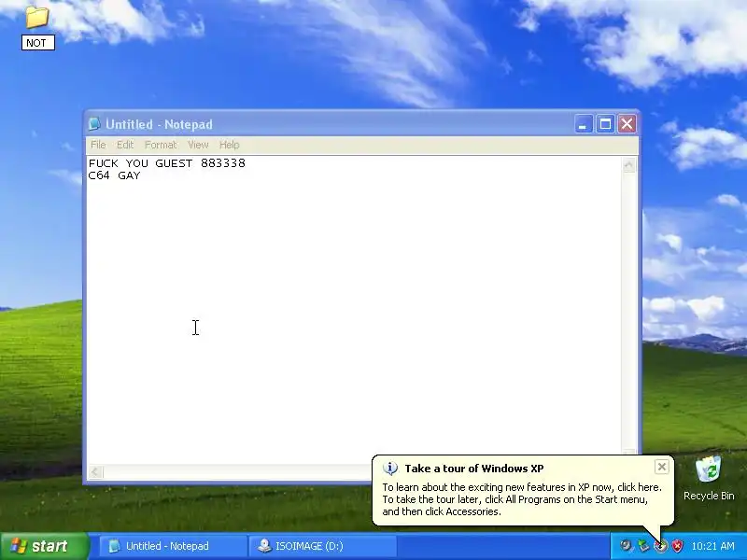Maximize the Untitled - Notepad window
747x560 pixels.
click(605, 124)
